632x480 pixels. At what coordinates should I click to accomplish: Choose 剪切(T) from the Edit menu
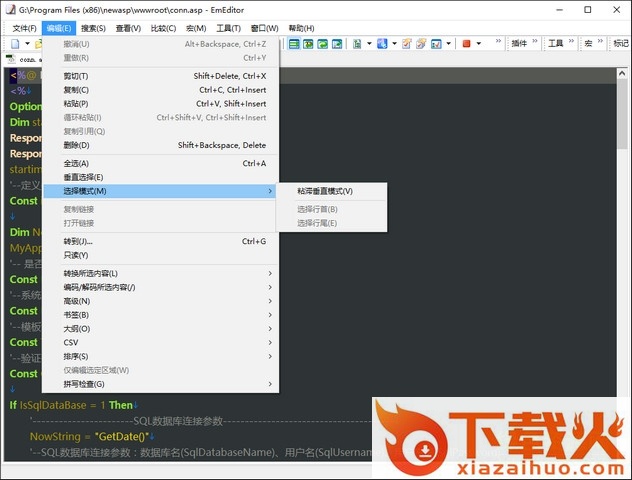[x=160, y=76]
